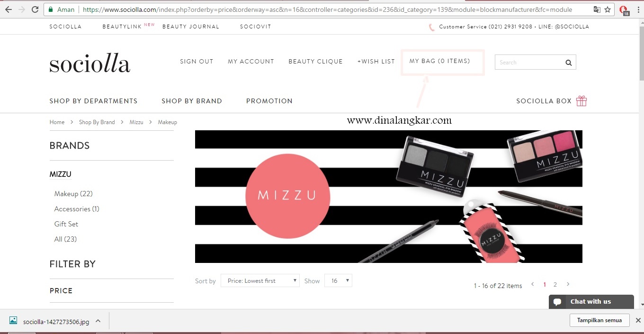Open Shop By Departments menu
The height and width of the screenshot is (334, 644).
pyautogui.click(x=93, y=101)
